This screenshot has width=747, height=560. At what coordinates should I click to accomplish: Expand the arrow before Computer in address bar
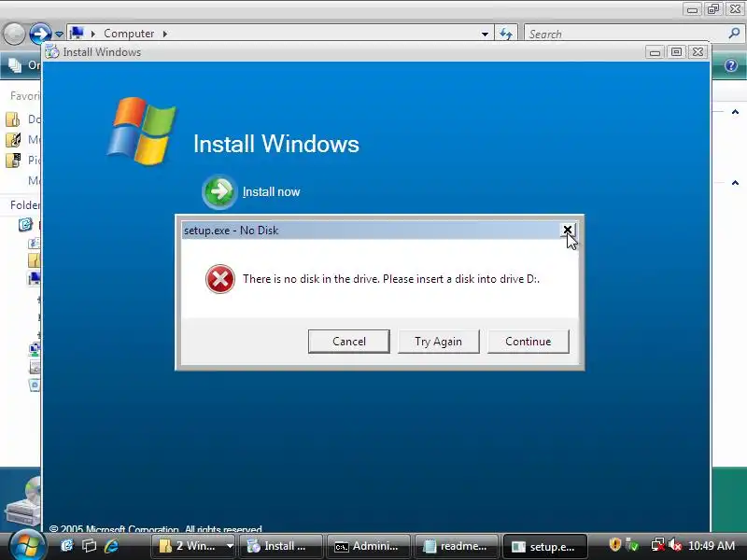93,34
